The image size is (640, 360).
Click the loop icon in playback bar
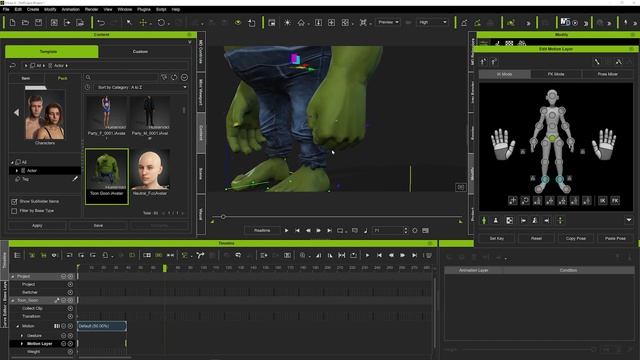pos(340,231)
